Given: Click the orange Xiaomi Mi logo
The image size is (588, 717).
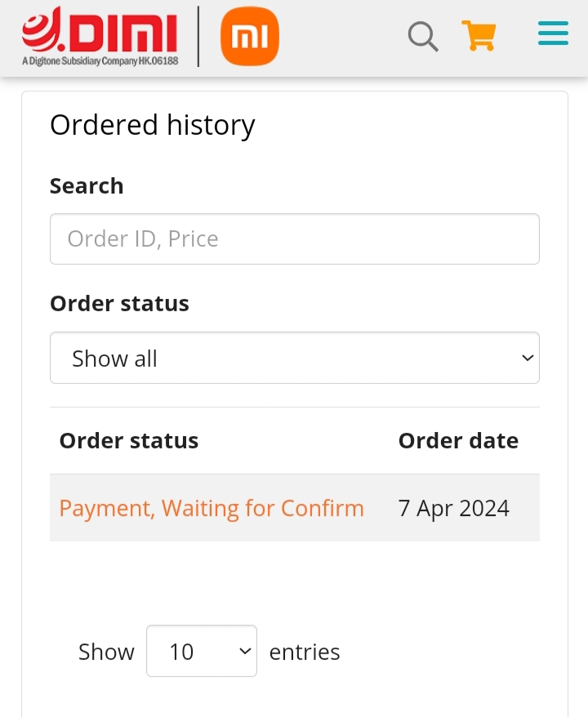Looking at the screenshot, I should point(250,36).
